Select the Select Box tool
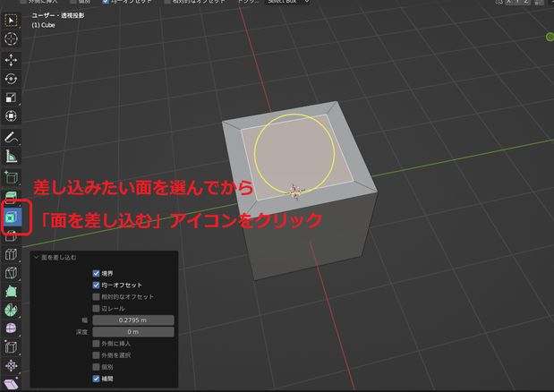This screenshot has height=392, width=554. (x=11, y=21)
